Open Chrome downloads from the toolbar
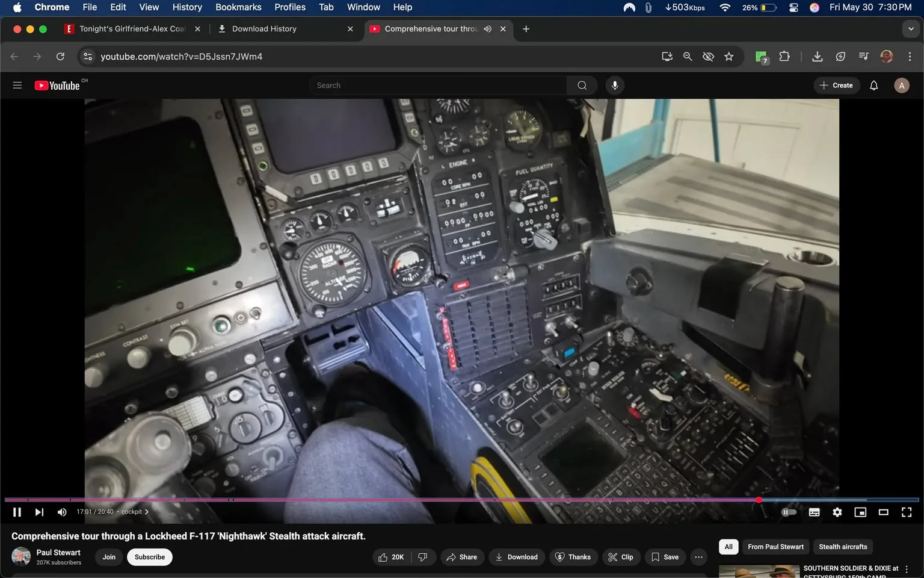 tap(817, 56)
